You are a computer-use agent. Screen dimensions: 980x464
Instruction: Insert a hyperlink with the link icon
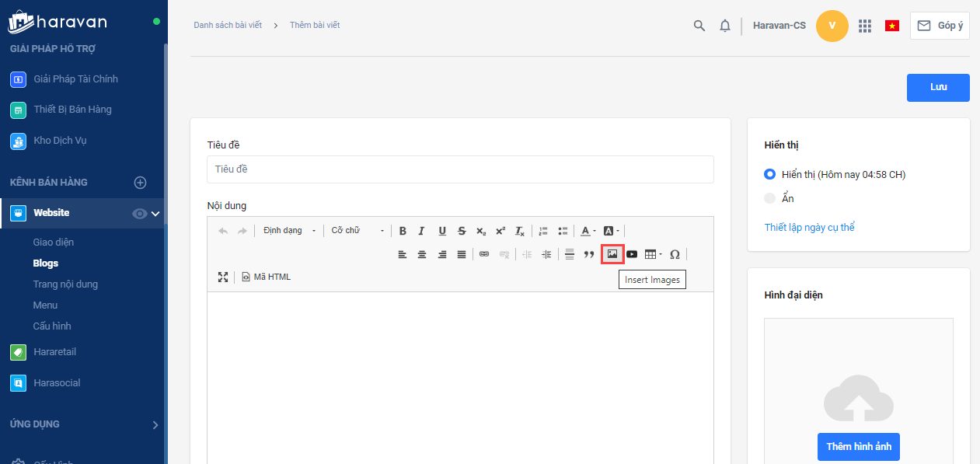[484, 254]
